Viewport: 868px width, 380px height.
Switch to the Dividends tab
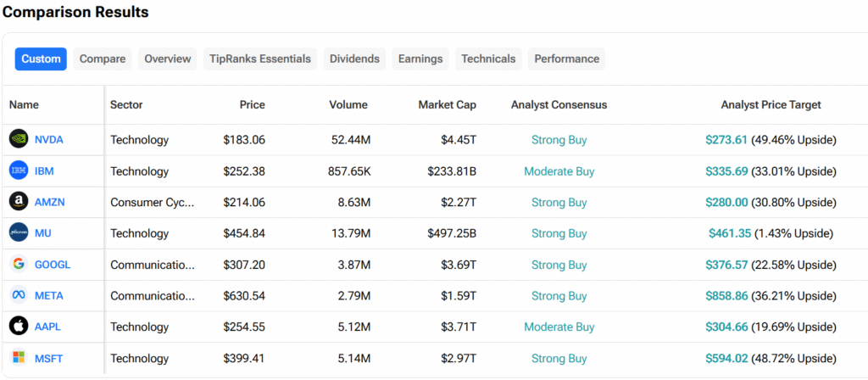(354, 59)
